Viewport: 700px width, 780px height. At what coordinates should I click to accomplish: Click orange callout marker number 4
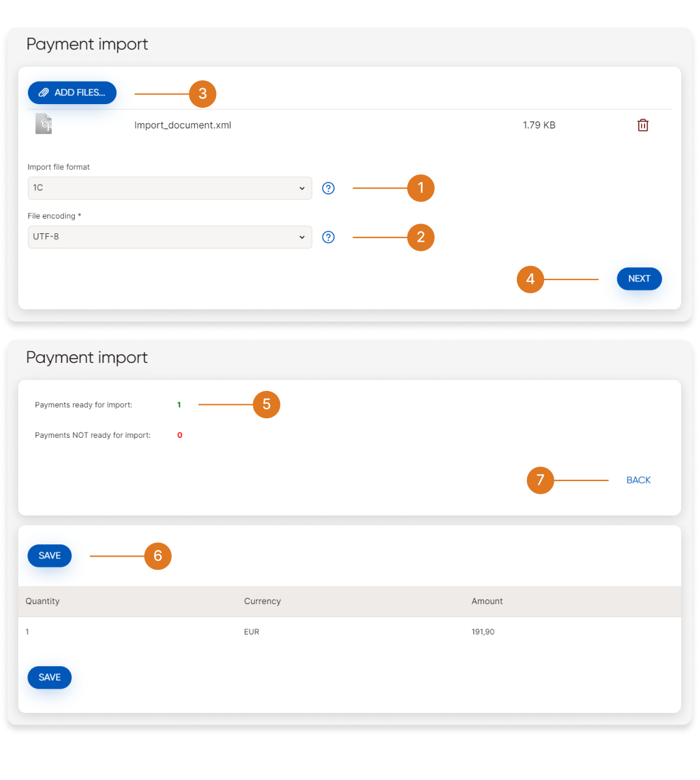530,279
